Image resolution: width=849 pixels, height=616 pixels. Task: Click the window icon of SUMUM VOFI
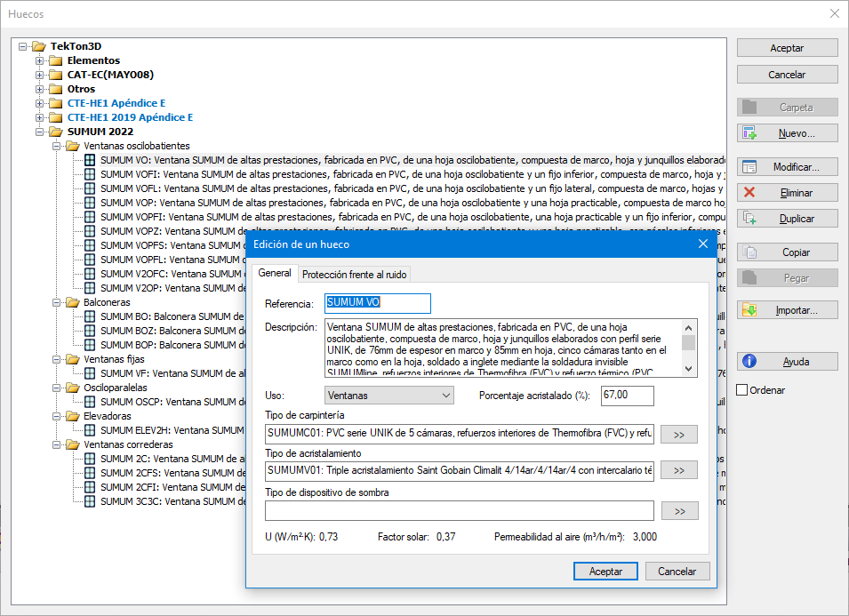click(x=90, y=173)
